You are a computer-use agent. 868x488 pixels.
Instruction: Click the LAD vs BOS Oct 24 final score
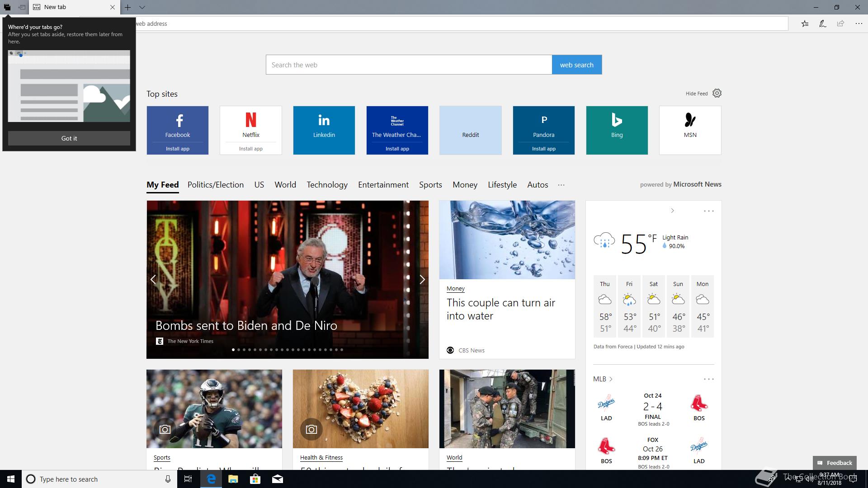pos(653,407)
